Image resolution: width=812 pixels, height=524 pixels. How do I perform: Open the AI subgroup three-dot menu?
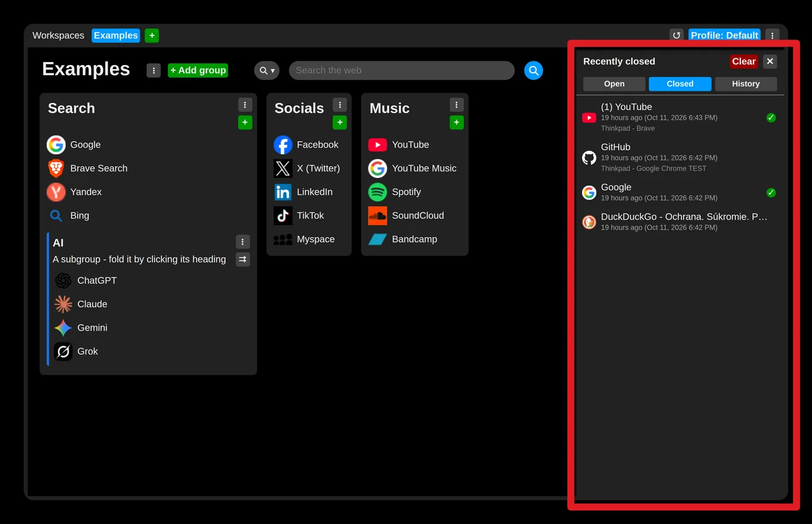tap(243, 242)
